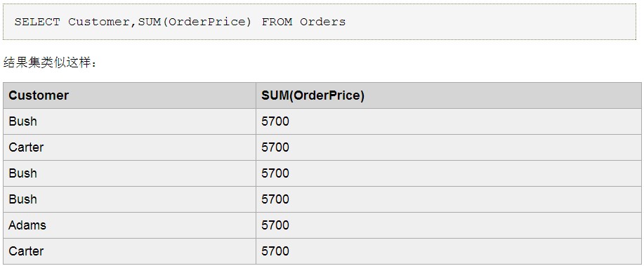Select the Customer column header
Viewport: 644px width, 266px height.
(129, 95)
